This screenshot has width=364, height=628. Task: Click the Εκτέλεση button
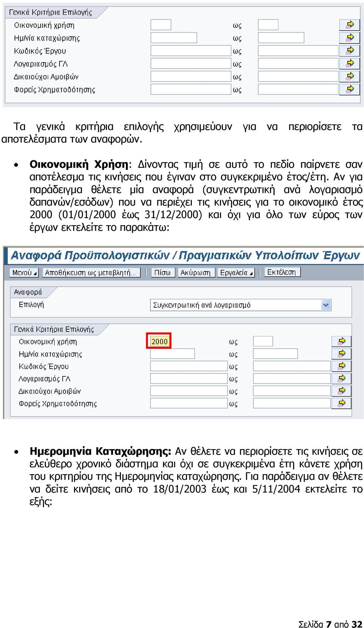pyautogui.click(x=282, y=272)
